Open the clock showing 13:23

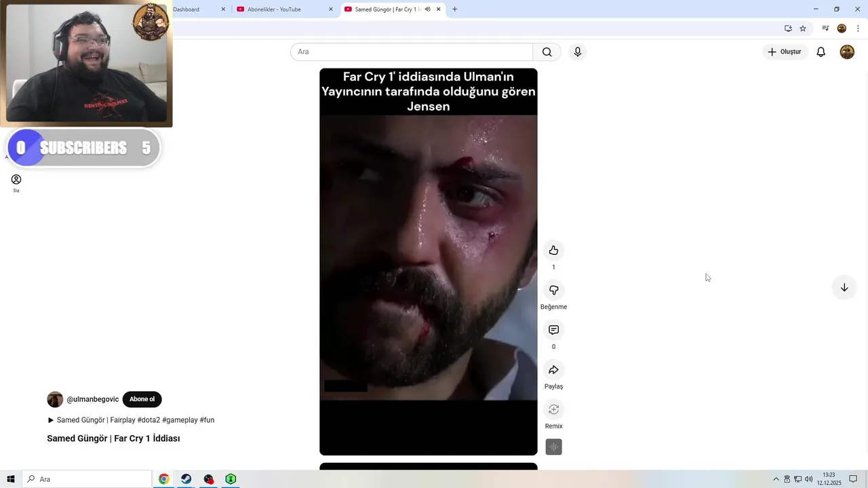(x=829, y=479)
